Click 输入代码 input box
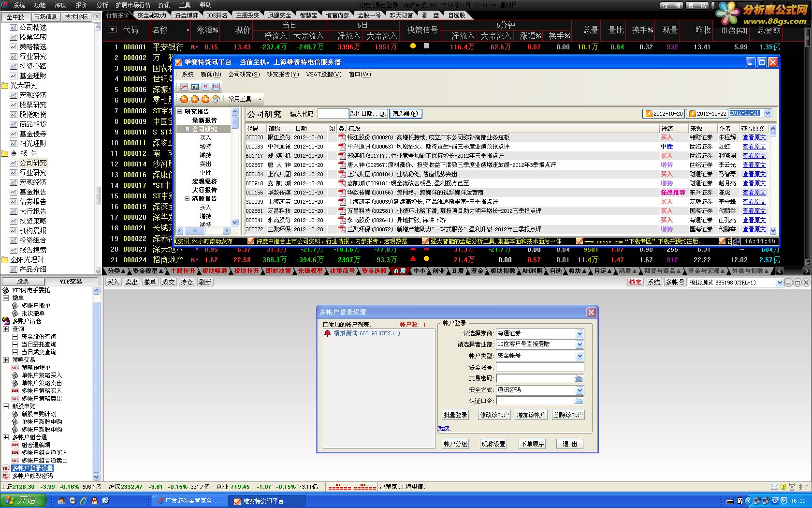This screenshot has height=508, width=812. pyautogui.click(x=333, y=114)
